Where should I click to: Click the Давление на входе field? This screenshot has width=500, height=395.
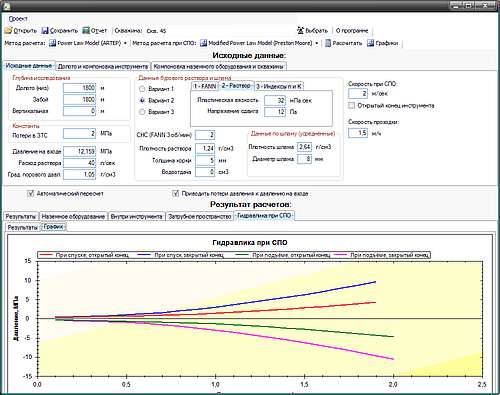point(79,151)
